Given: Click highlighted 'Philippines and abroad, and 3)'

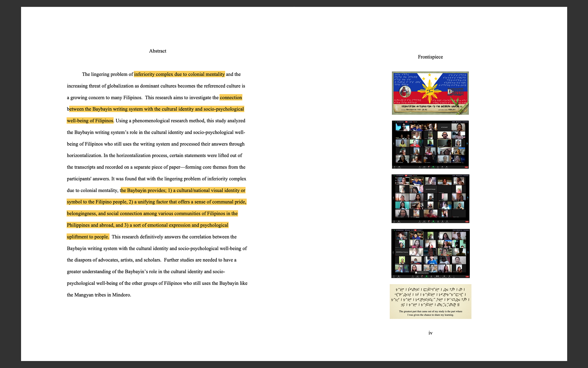Looking at the screenshot, I should (98, 225).
